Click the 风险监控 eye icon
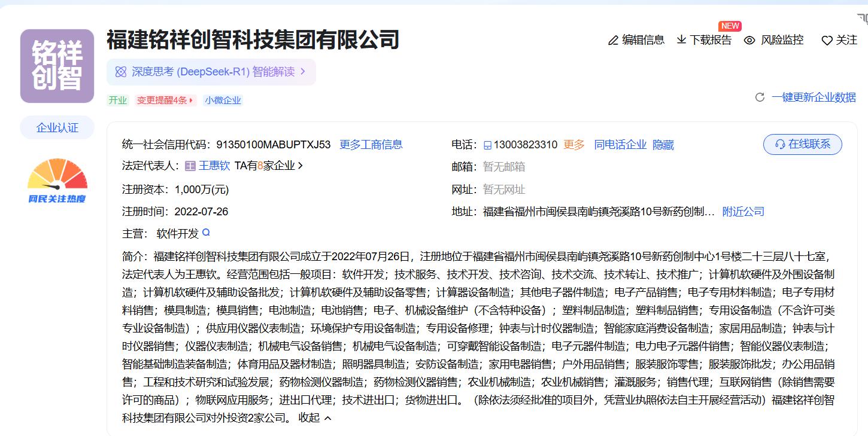The height and width of the screenshot is (436, 868). tap(749, 41)
